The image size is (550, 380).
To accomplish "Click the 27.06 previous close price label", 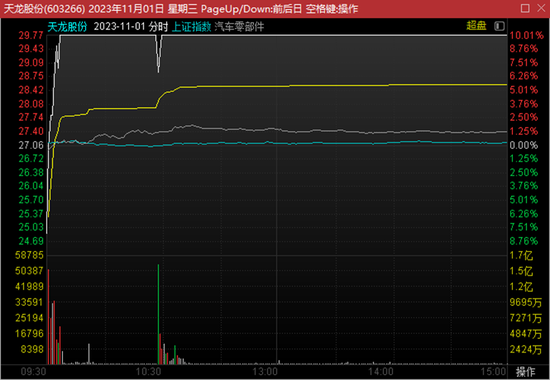I will (x=31, y=145).
